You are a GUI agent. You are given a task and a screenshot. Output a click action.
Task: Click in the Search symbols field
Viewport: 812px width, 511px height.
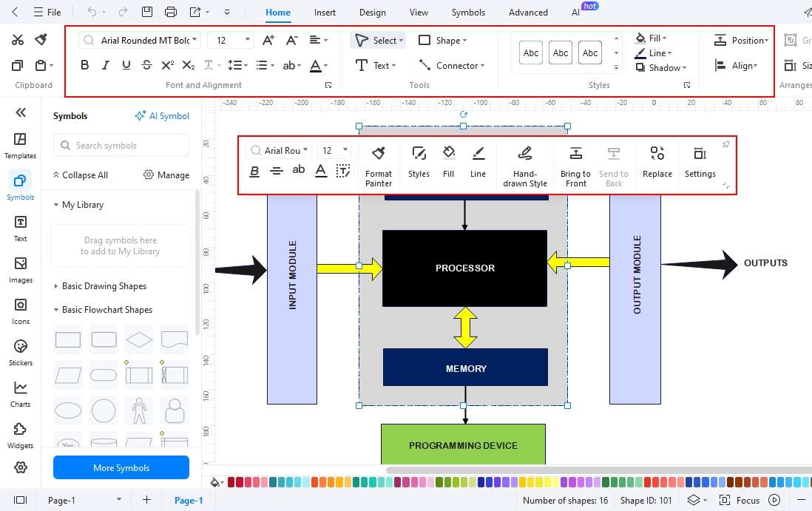point(121,146)
